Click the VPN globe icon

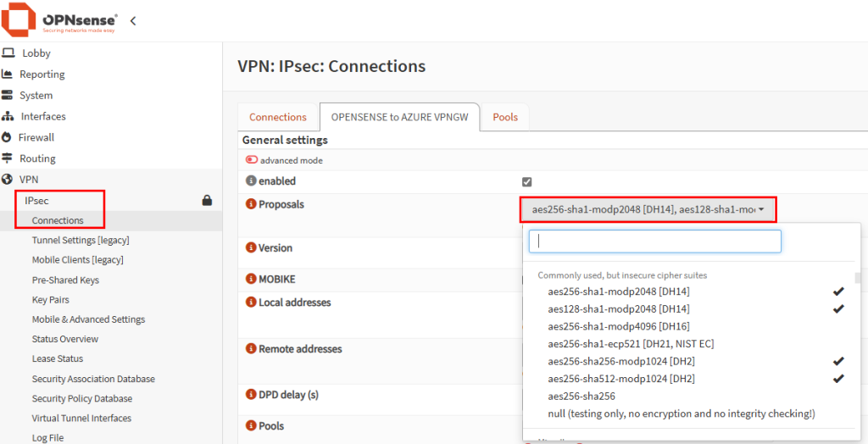pyautogui.click(x=7, y=180)
